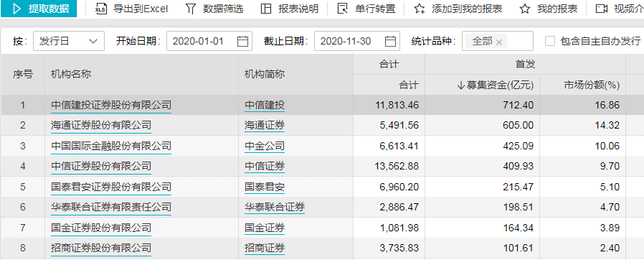Click the 中金公司 short name link
The image size is (644, 260).
pos(265,146)
